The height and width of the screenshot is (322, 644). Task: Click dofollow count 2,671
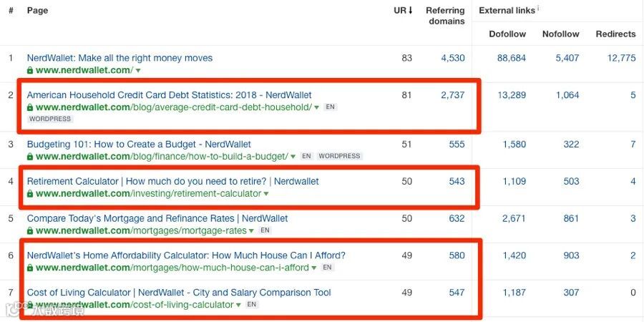[514, 218]
